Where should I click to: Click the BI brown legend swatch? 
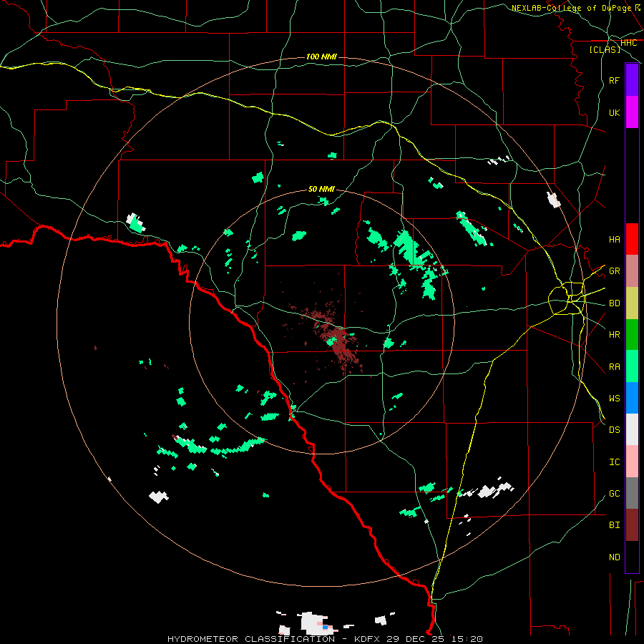point(632,525)
